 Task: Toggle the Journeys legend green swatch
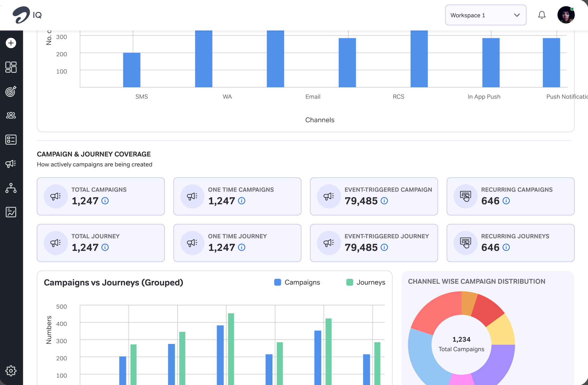[x=350, y=282]
